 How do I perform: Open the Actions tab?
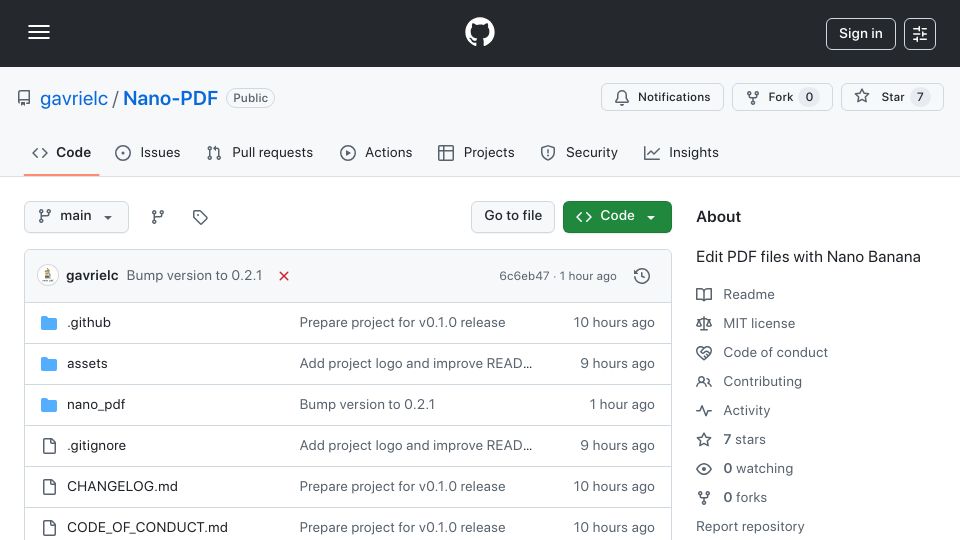tap(376, 152)
